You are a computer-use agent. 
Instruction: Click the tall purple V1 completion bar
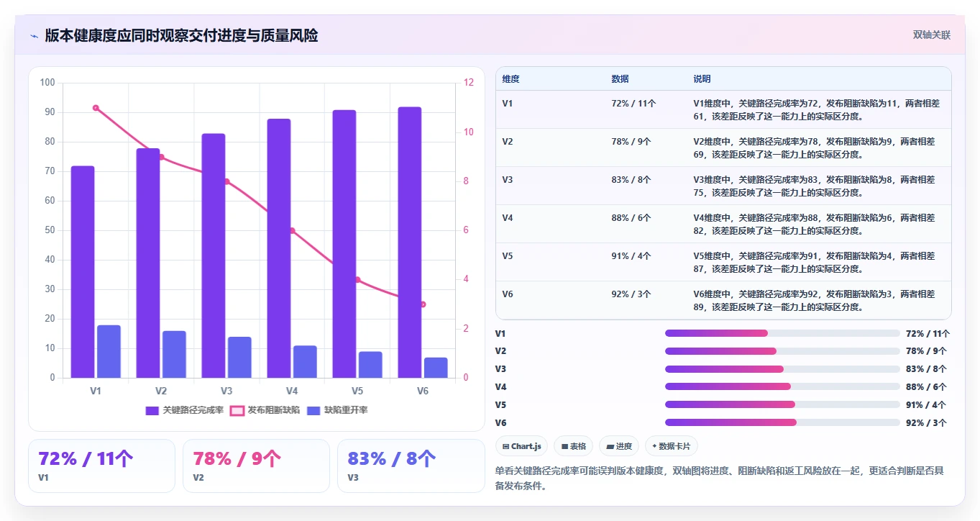tap(83, 272)
